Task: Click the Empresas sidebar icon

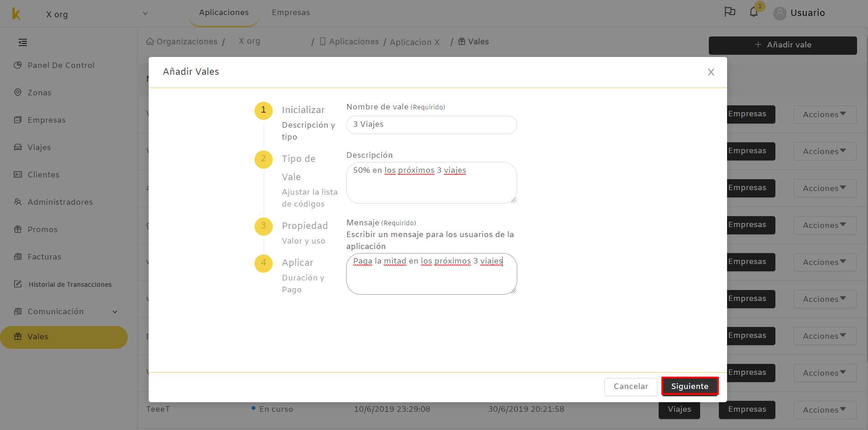Action: pyautogui.click(x=18, y=120)
